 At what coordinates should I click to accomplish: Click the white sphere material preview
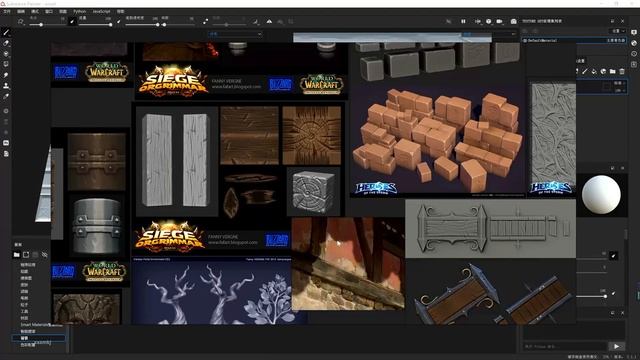click(601, 195)
